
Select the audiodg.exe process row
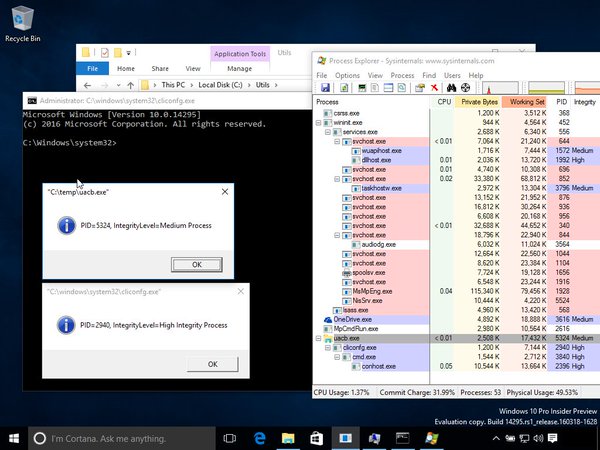click(456, 245)
